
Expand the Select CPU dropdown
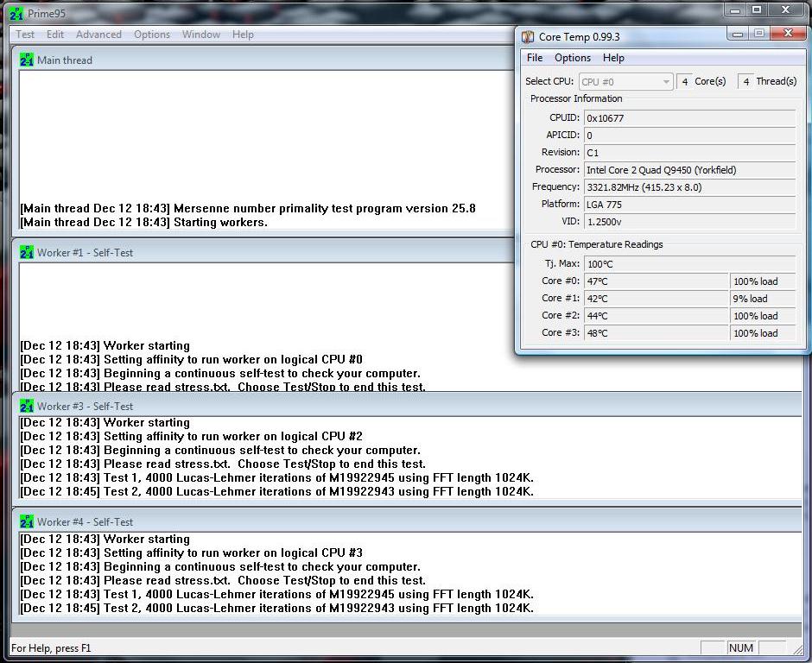(x=625, y=82)
